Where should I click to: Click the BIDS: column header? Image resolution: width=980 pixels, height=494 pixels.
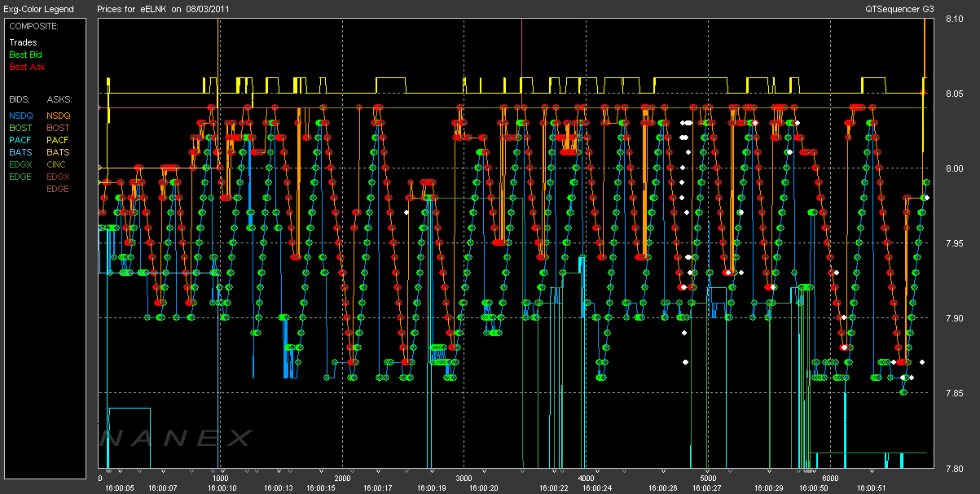[x=20, y=99]
